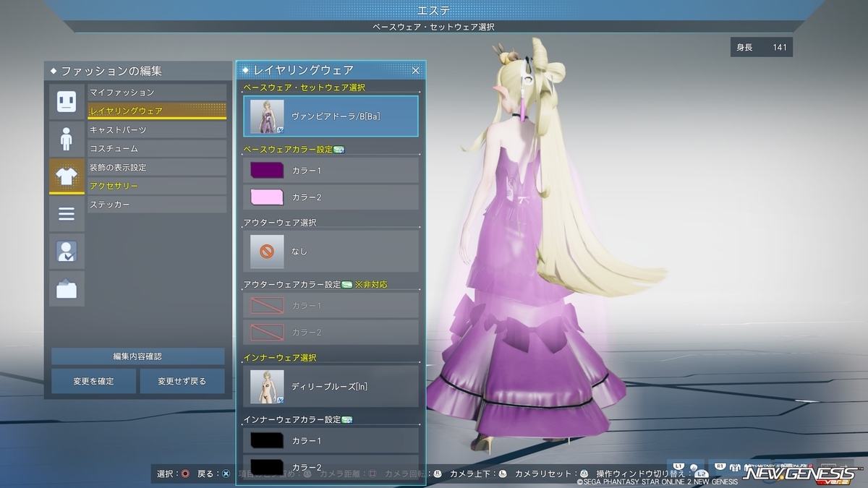Close the レイヤリングウェア panel

click(x=416, y=70)
